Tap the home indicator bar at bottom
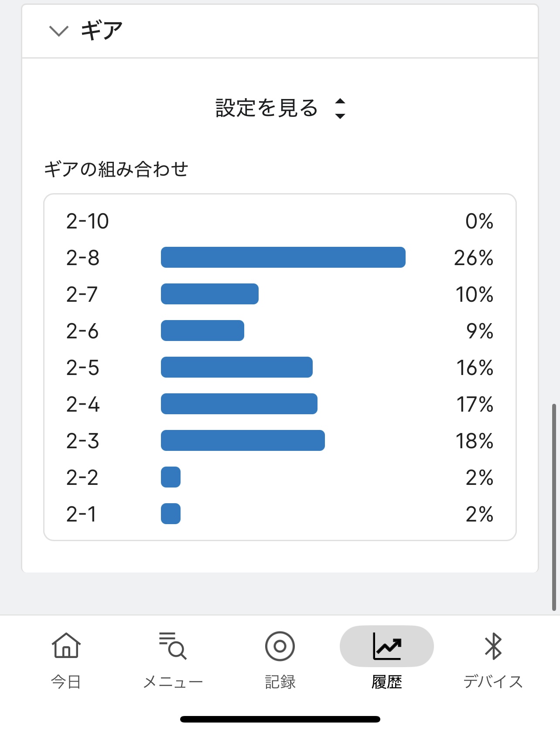 point(280,719)
